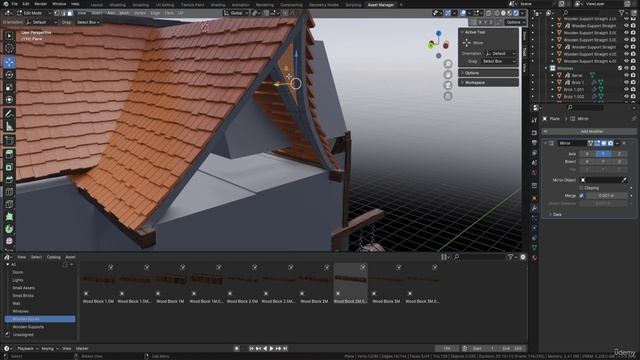Toggle mirror Axis X button
640x360 pixels.
pyautogui.click(x=587, y=154)
